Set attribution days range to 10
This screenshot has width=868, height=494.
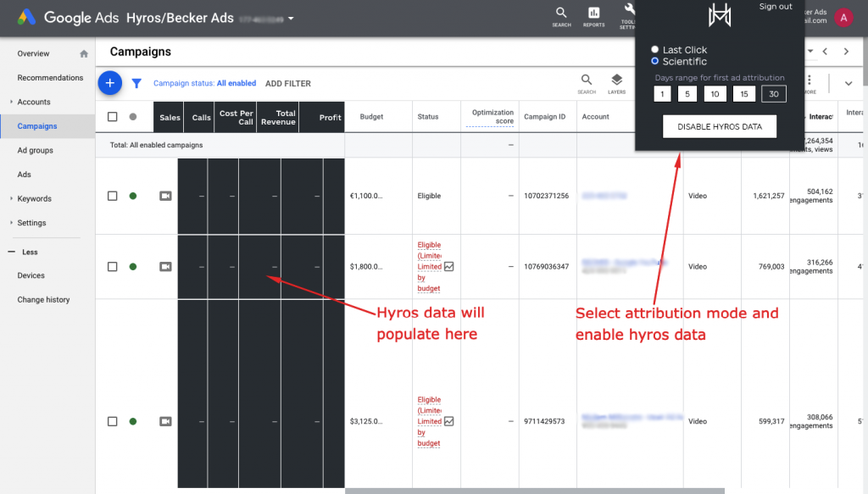pyautogui.click(x=715, y=94)
